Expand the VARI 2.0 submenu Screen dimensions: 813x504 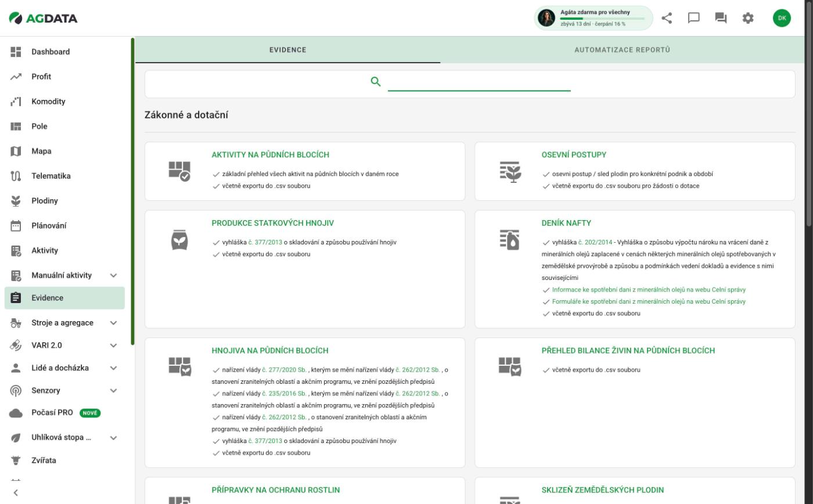point(114,345)
